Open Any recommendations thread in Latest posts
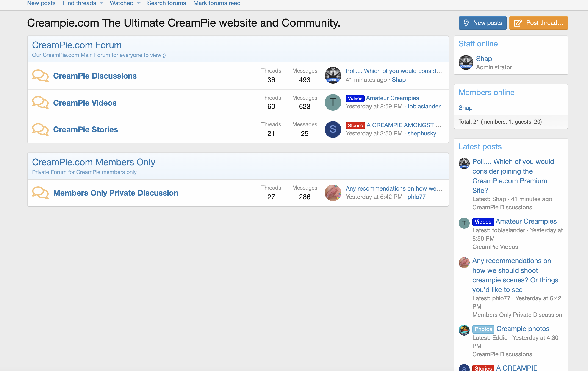The height and width of the screenshot is (371, 588). (x=515, y=275)
